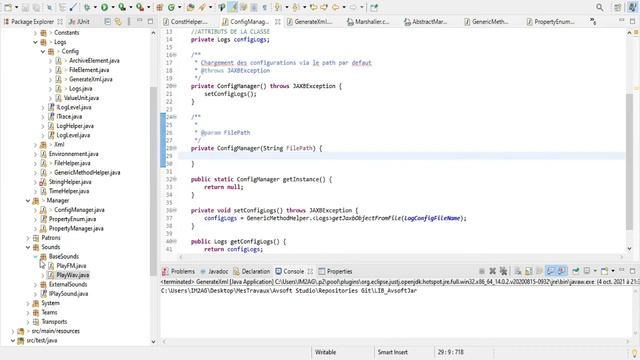640x360 pixels.
Task: Toggle Mark Occurrences in the toolbar
Action: pos(233,7)
